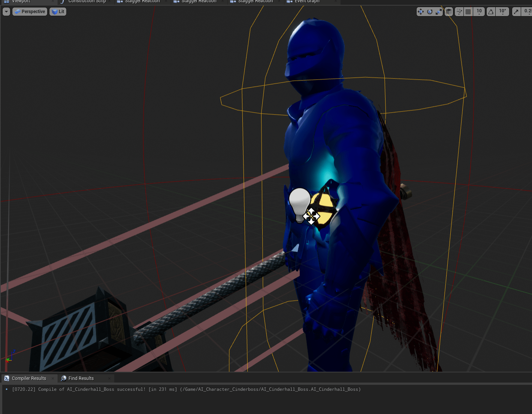Switch to the Compiler Results tab
Screen dimensions: 532x414
pos(29,378)
